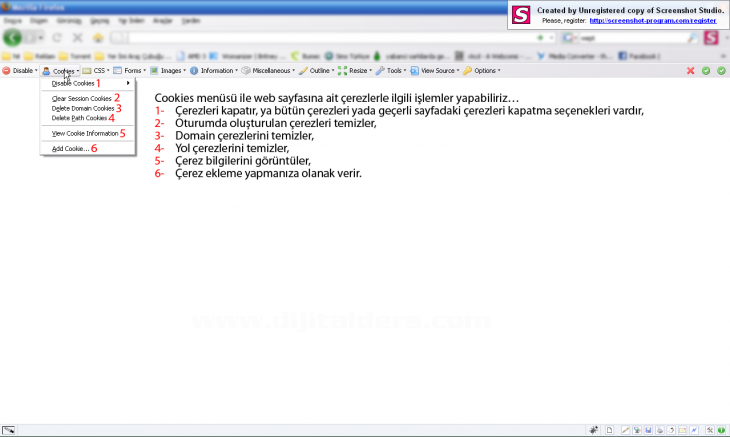730x437 pixels.
Task: Expand the Disable toolbar dropdown
Action: (20, 71)
